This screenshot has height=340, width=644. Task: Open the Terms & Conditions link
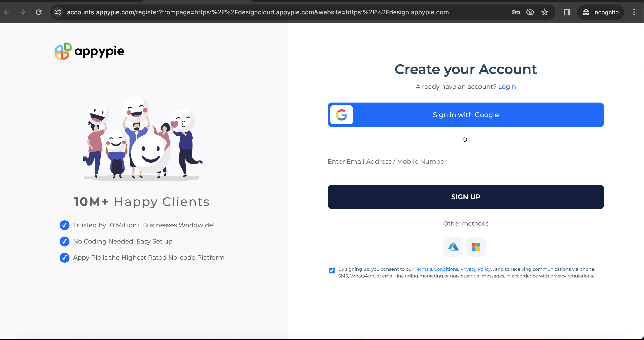pos(436,269)
